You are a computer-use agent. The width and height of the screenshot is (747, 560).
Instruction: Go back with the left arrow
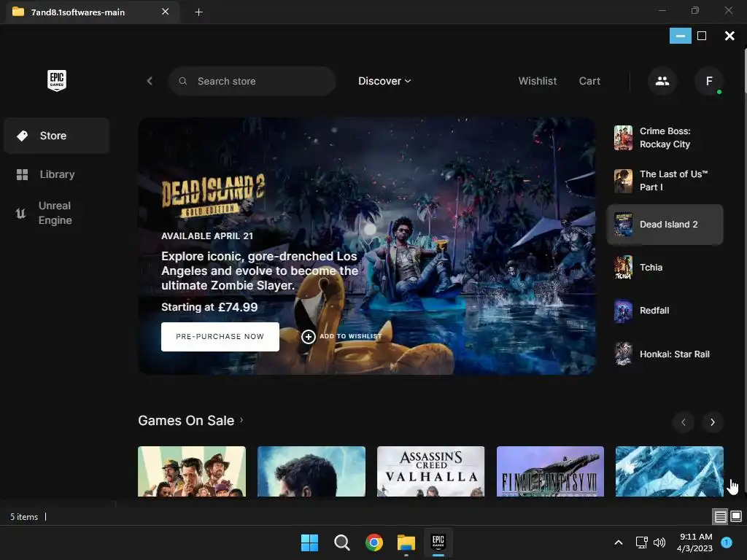(x=150, y=81)
